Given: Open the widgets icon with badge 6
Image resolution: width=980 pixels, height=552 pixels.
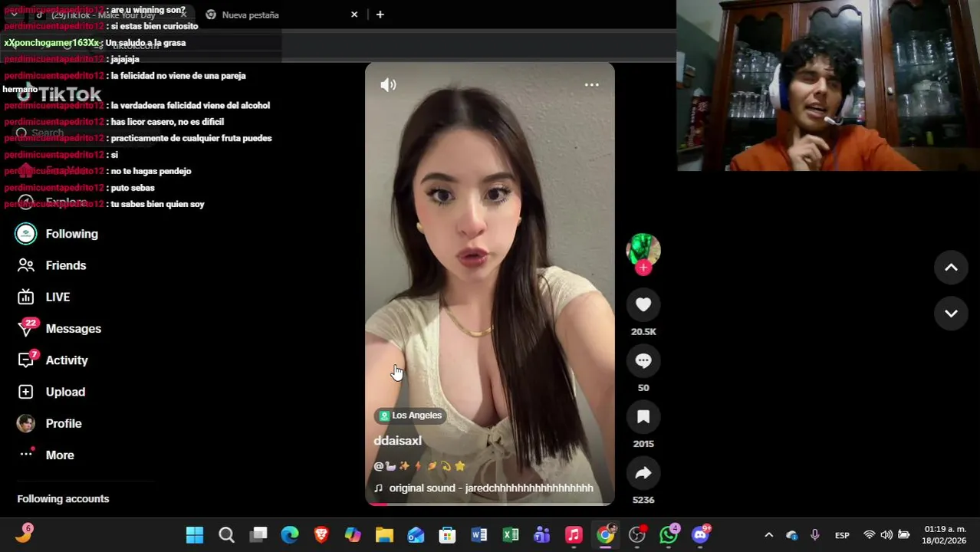Looking at the screenshot, I should pos(23,534).
